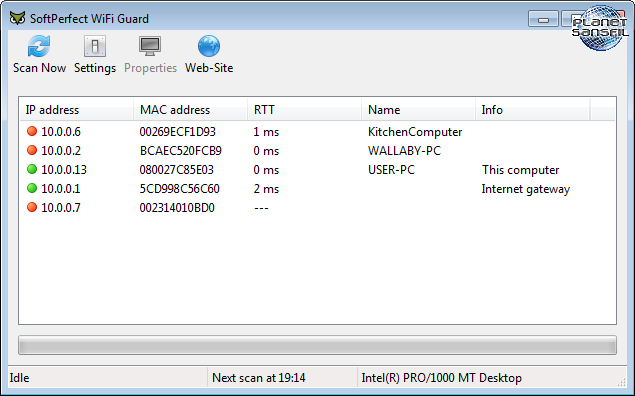Select the KitchenComputer device row
The width and height of the screenshot is (635, 396).
click(x=318, y=132)
